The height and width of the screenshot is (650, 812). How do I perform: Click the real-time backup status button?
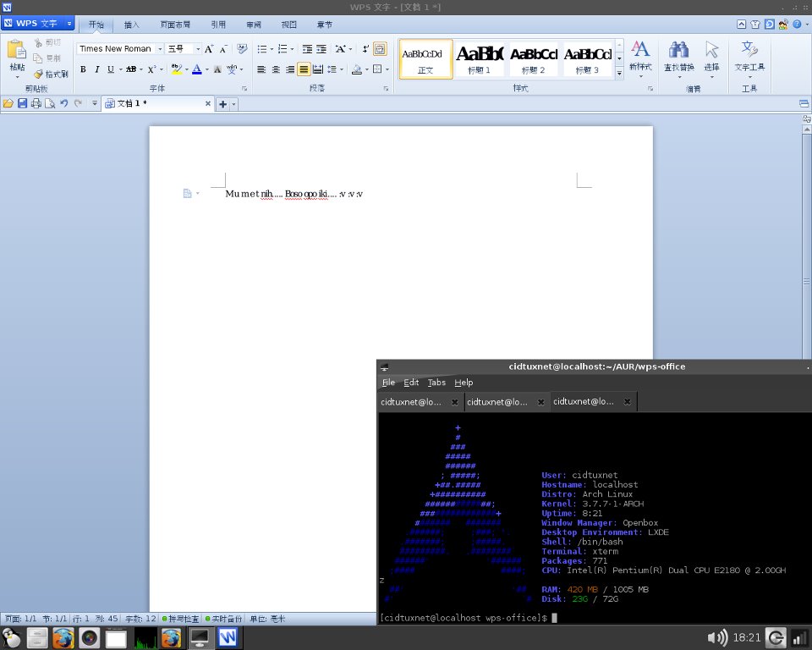(x=223, y=619)
